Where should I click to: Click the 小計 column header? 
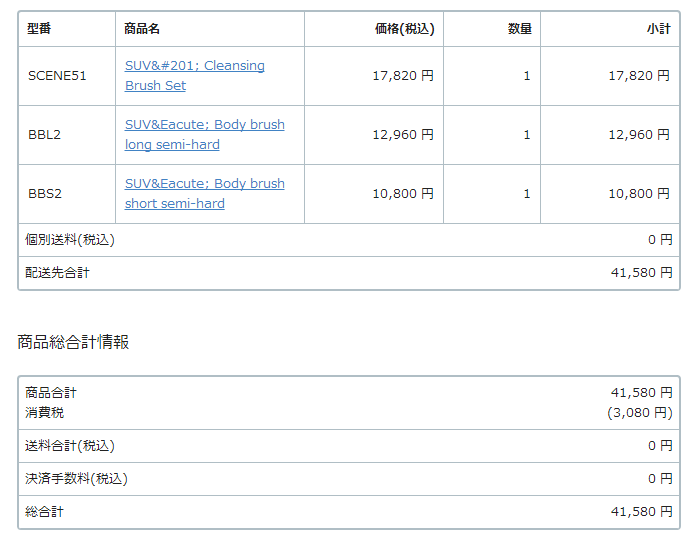click(x=658, y=29)
